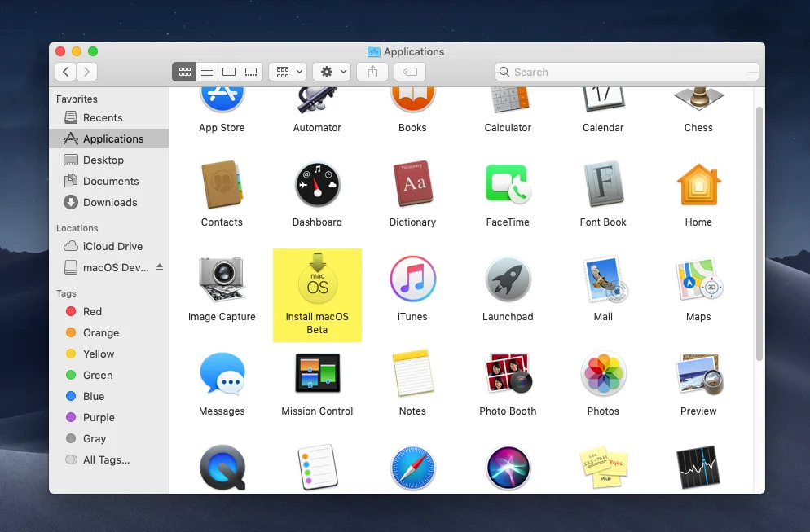
Task: Select the Dashboard app icon
Action: [317, 184]
